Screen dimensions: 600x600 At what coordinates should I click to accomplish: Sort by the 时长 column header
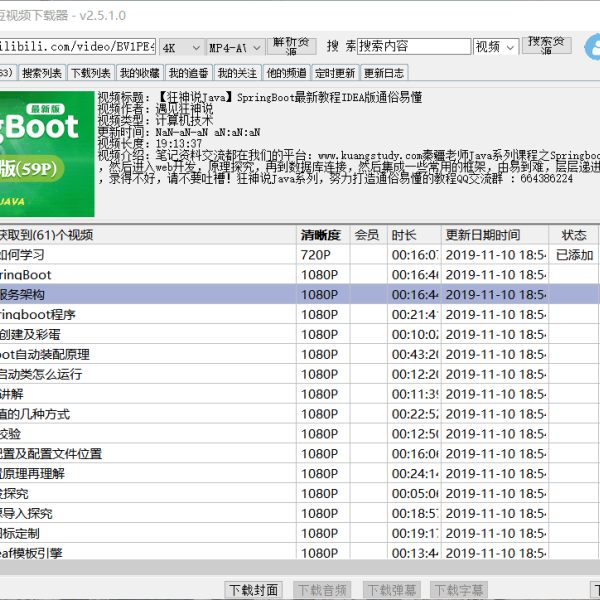point(414,235)
